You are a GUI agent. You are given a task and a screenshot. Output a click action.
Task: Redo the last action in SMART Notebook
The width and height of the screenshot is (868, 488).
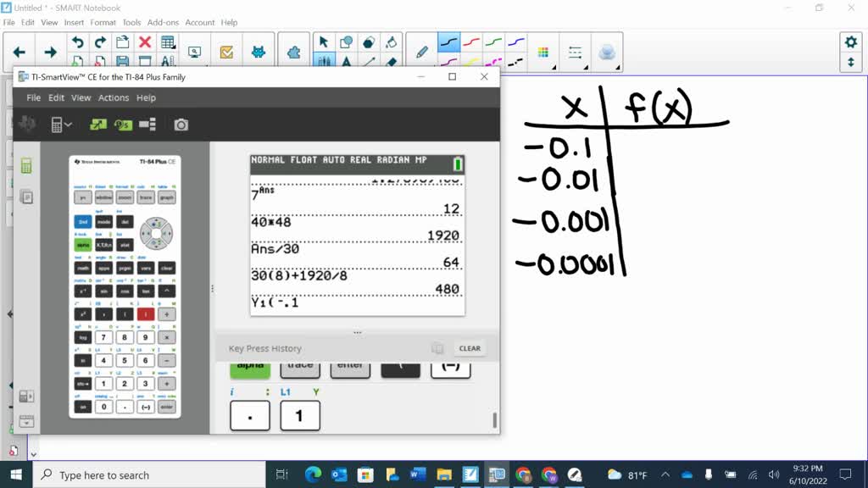tap(100, 40)
